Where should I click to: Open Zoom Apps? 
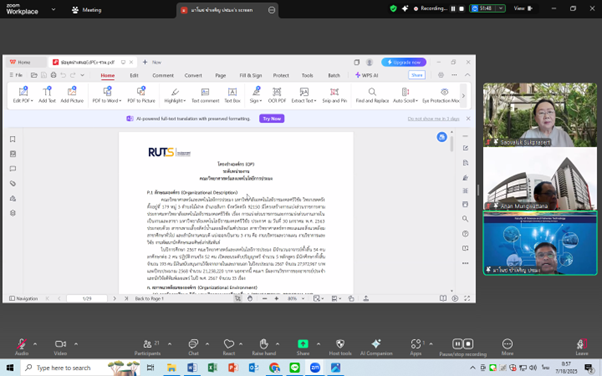[x=416, y=347]
